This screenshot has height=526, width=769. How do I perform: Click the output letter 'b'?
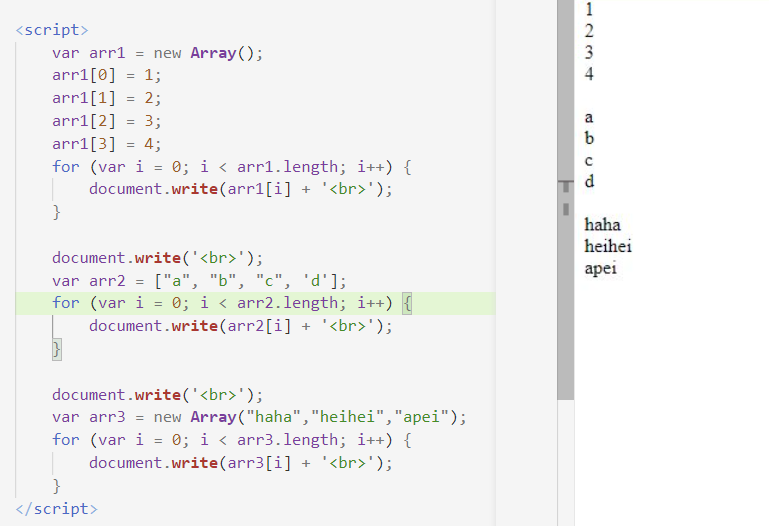(590, 138)
